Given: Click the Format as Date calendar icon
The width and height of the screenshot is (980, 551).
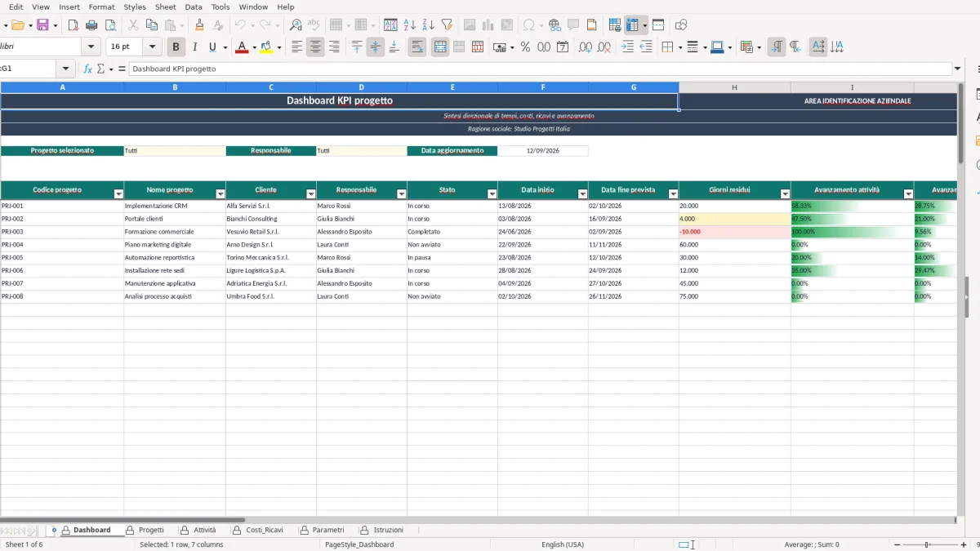Looking at the screenshot, I should 563,47.
